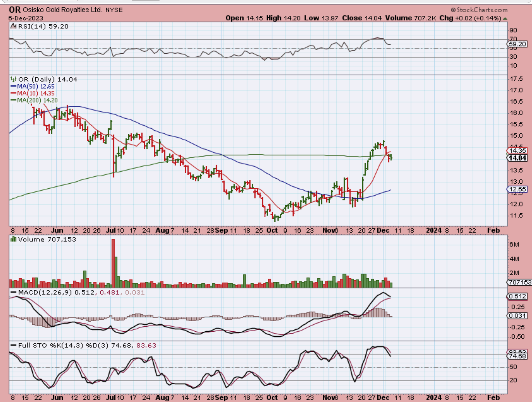Click the 17.5 price axis label

(516, 79)
